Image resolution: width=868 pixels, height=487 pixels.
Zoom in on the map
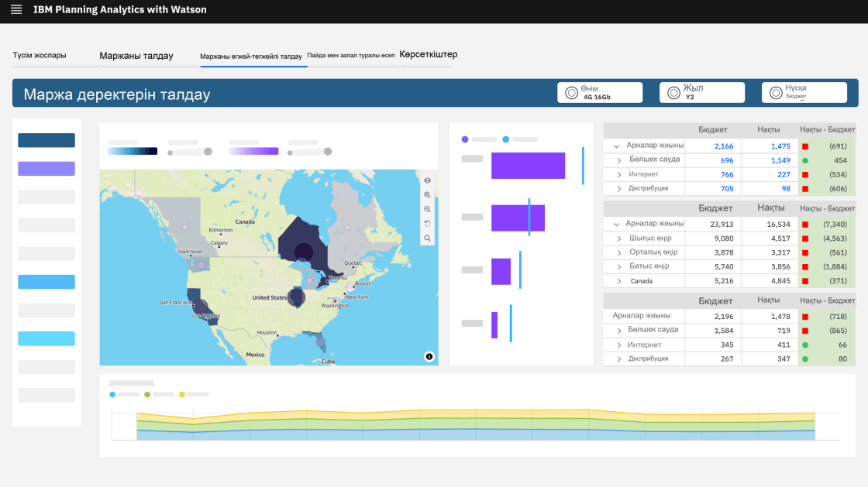pyautogui.click(x=427, y=194)
